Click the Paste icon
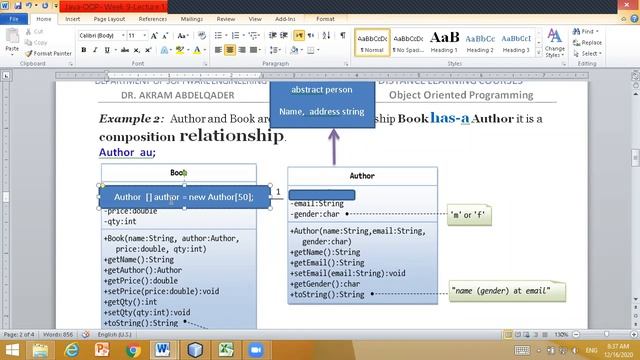Image resolution: width=640 pixels, height=360 pixels. [12, 37]
